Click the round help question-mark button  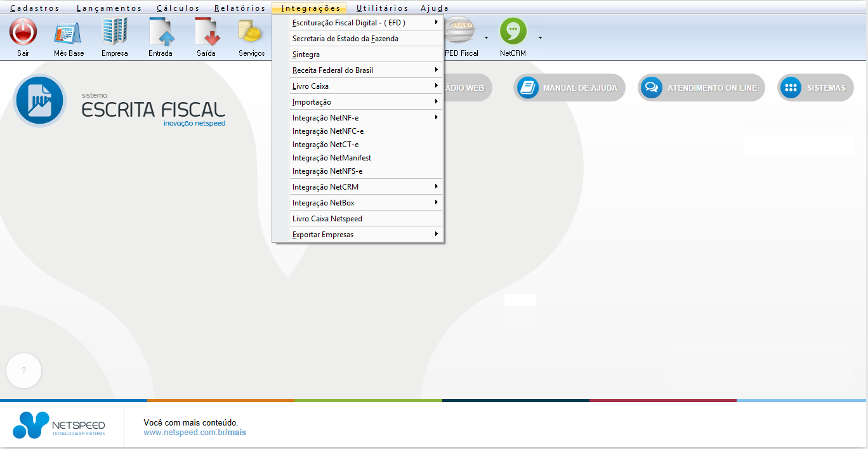click(23, 370)
